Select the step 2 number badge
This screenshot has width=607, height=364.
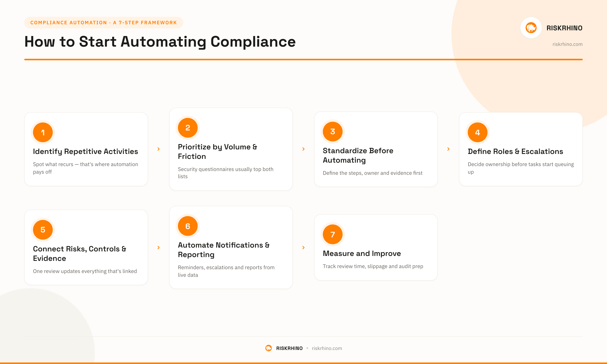[x=188, y=128]
